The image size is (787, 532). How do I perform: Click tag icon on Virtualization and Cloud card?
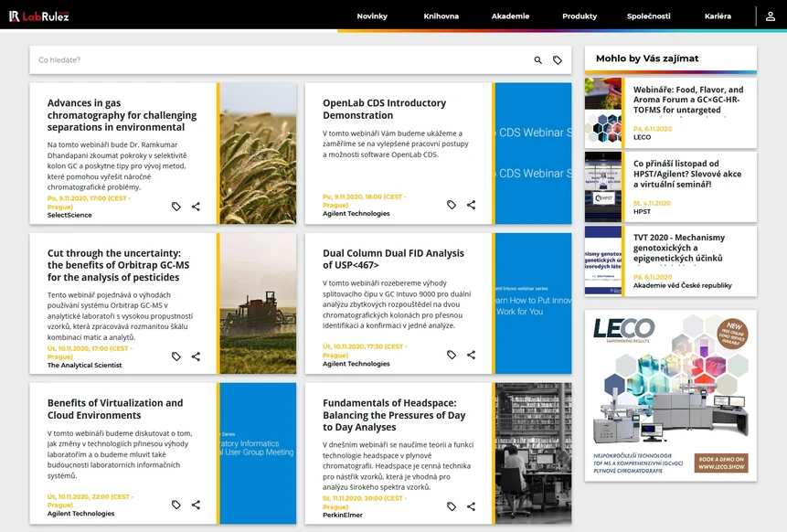coord(176,504)
